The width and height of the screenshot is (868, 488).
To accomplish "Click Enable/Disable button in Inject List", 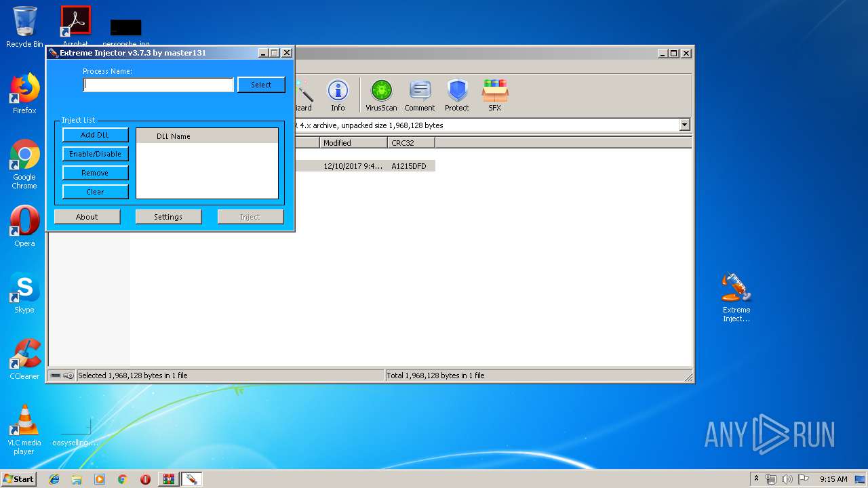I will (95, 154).
